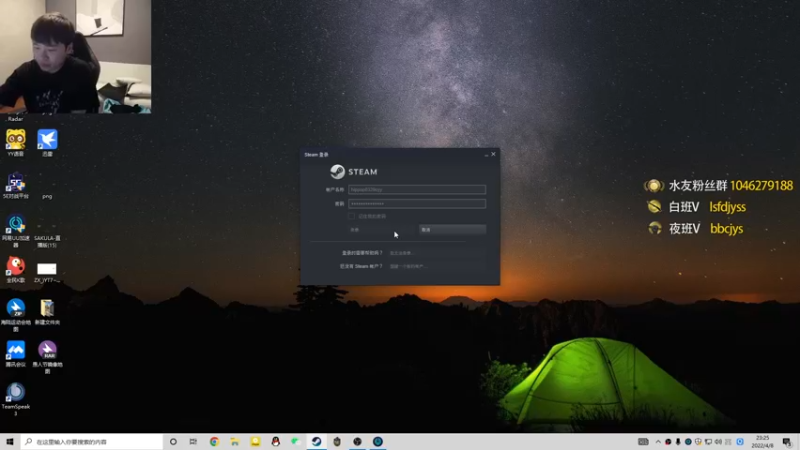Open the yellow note app on taskbar
The width and height of the screenshot is (800, 450).
click(255, 441)
